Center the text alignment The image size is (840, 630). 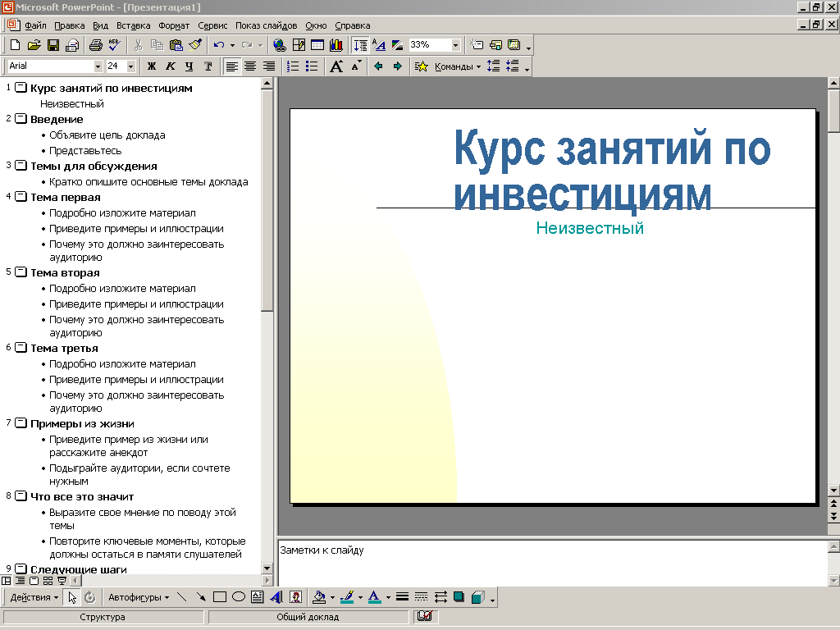point(250,66)
